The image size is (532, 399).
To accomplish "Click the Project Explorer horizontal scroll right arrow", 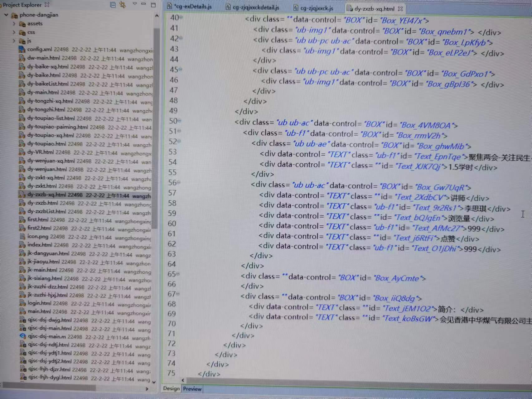I will click(147, 389).
